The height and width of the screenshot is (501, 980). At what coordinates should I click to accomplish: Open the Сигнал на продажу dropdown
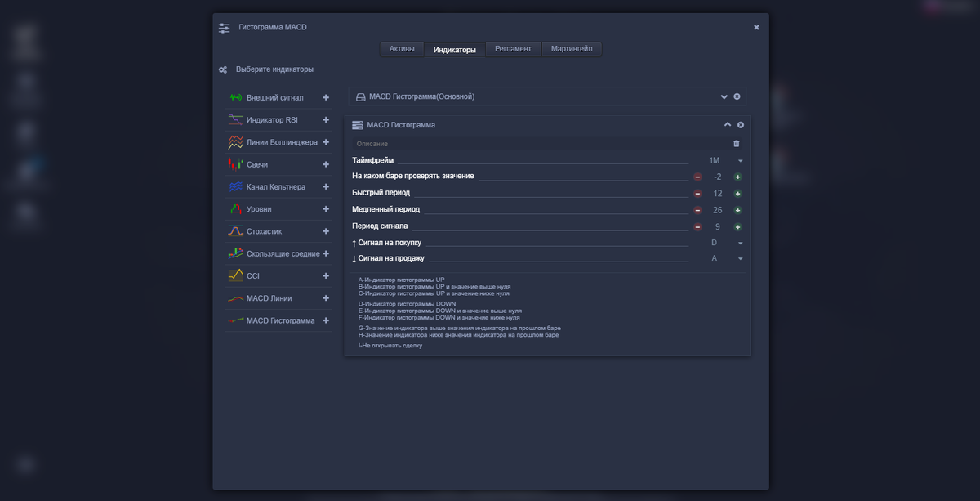(741, 259)
